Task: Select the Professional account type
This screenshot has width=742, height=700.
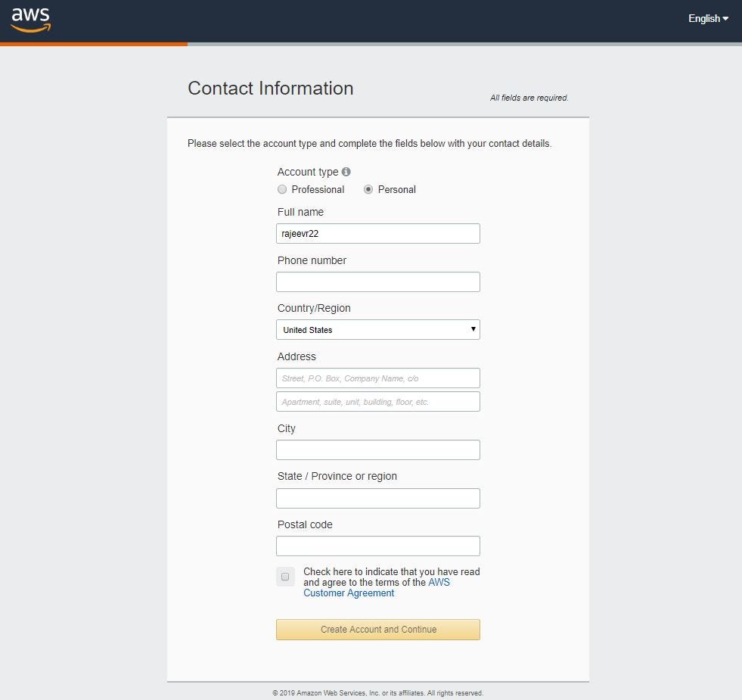Action: (282, 189)
